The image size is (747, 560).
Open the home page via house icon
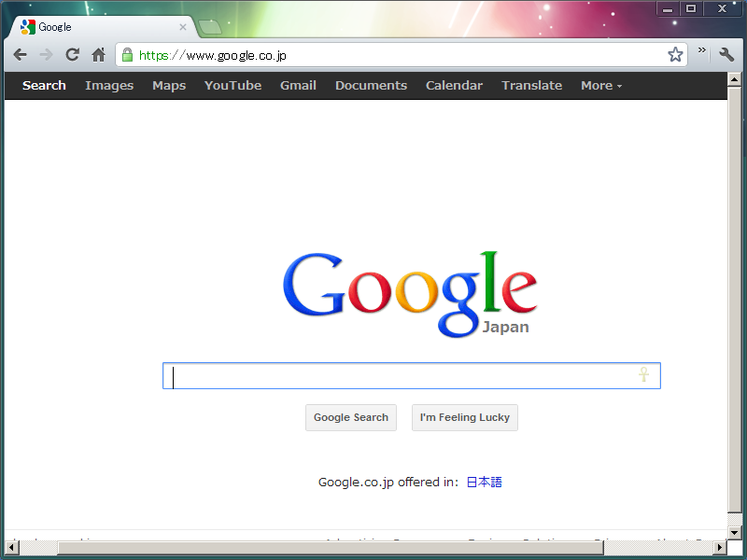pyautogui.click(x=99, y=55)
